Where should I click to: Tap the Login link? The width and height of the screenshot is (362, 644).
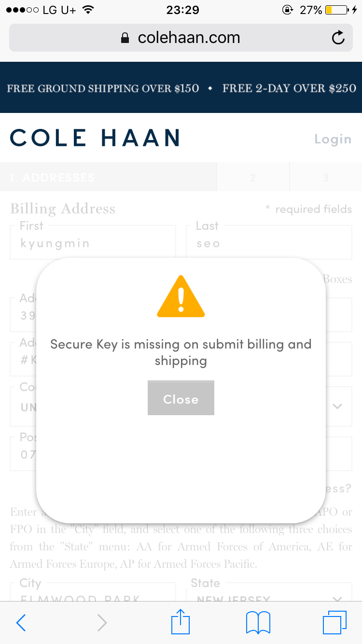[x=333, y=139]
